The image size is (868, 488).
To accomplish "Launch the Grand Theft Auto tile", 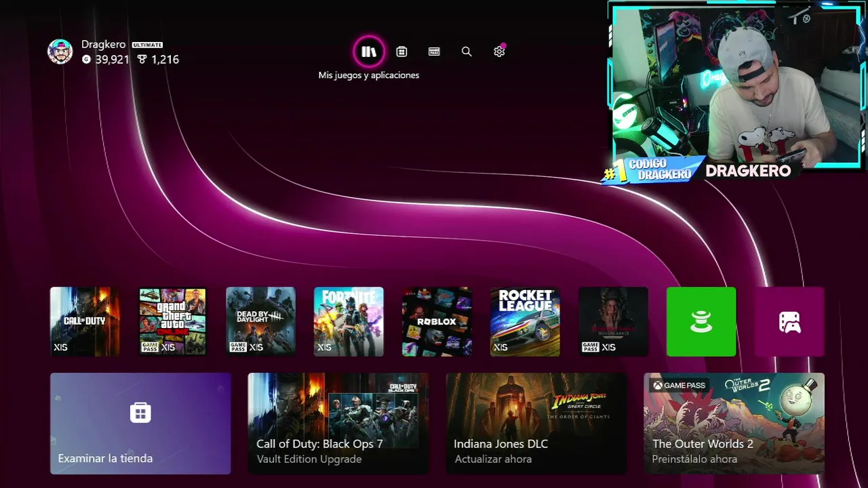I will pyautogui.click(x=172, y=322).
